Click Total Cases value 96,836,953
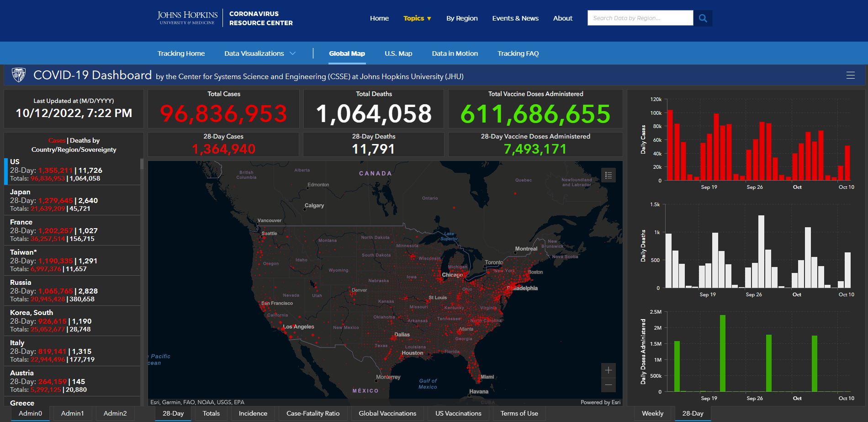Screen dimensions: 868x422 (223, 114)
